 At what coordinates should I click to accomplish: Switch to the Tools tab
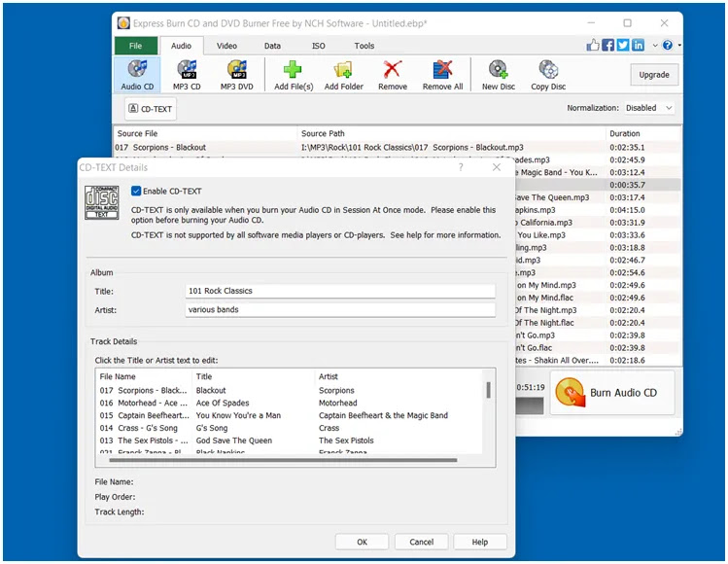click(x=364, y=46)
